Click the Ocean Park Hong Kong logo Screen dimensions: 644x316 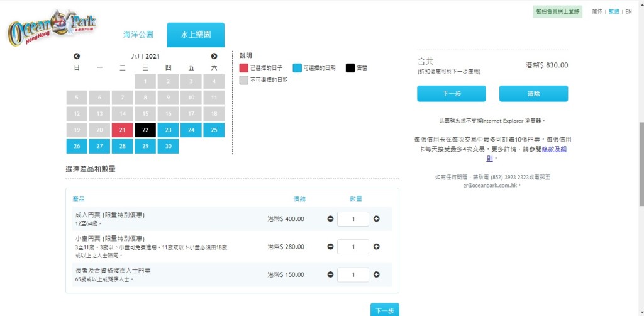click(x=52, y=28)
